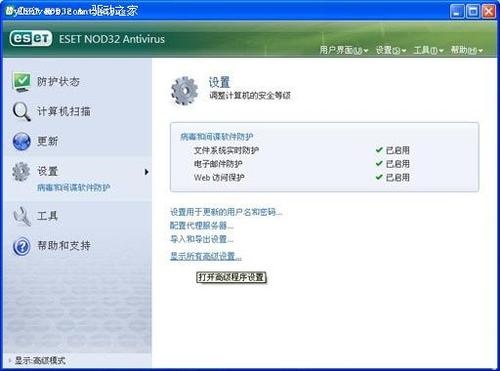This screenshot has width=500, height=371.
Task: Click 已启用 status for Web 访问保护
Action: (398, 178)
